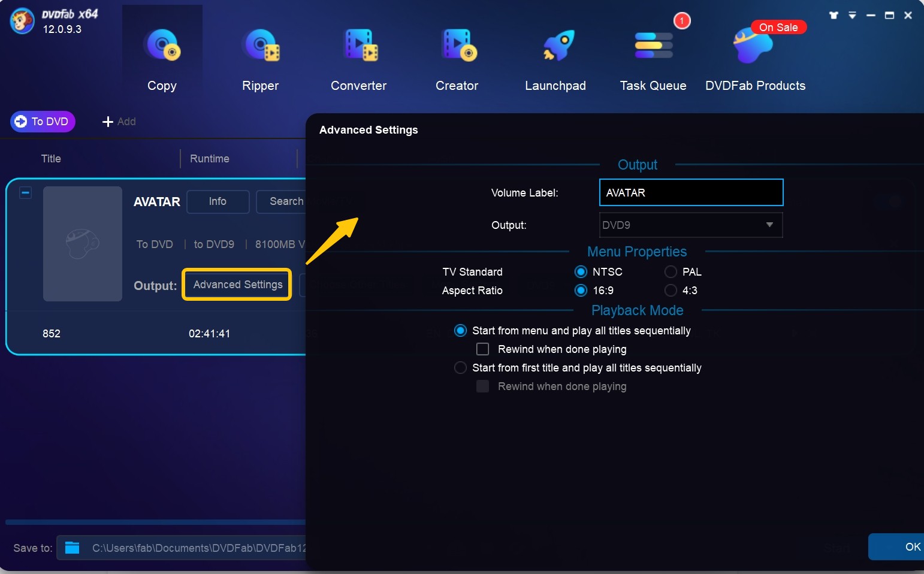The height and width of the screenshot is (574, 924).
Task: Click Add to add a source
Action: coord(119,122)
